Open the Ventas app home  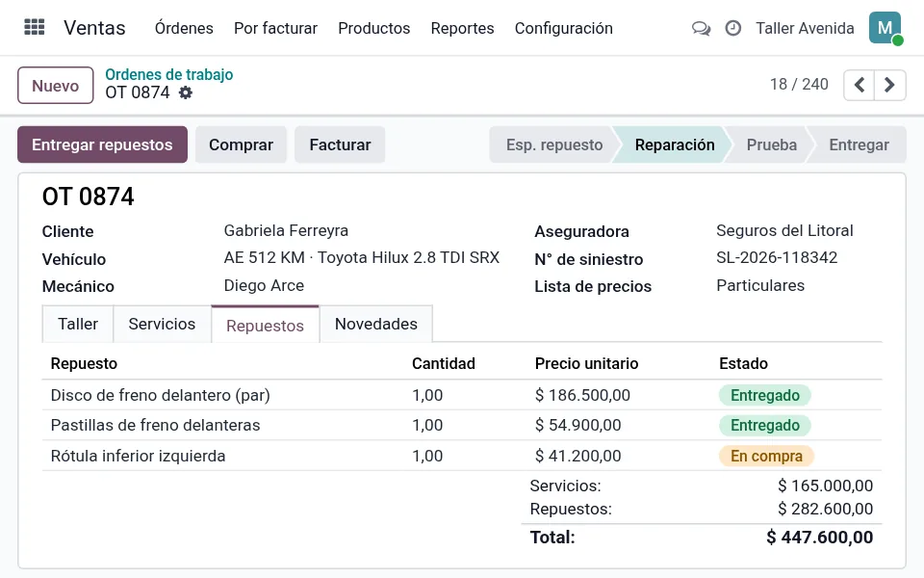click(94, 28)
